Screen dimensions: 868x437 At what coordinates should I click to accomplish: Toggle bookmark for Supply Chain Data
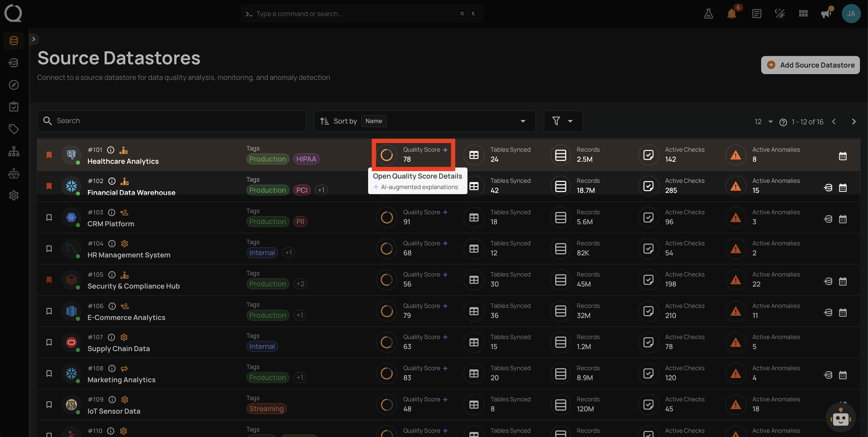pyautogui.click(x=49, y=342)
